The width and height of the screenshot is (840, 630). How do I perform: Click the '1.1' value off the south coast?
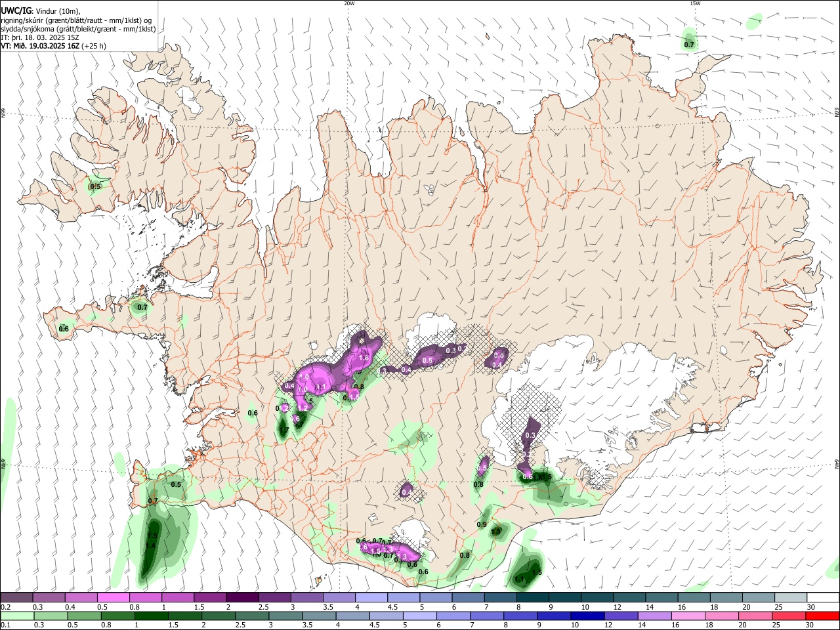pos(520,579)
